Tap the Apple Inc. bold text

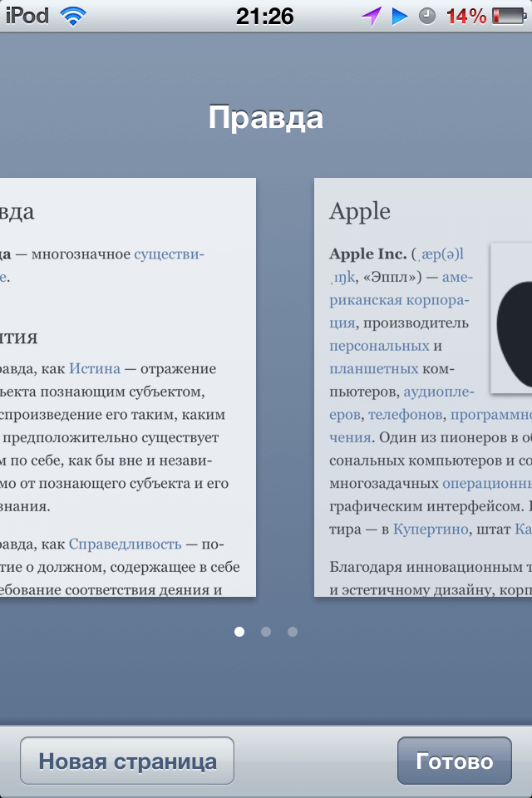click(x=367, y=254)
